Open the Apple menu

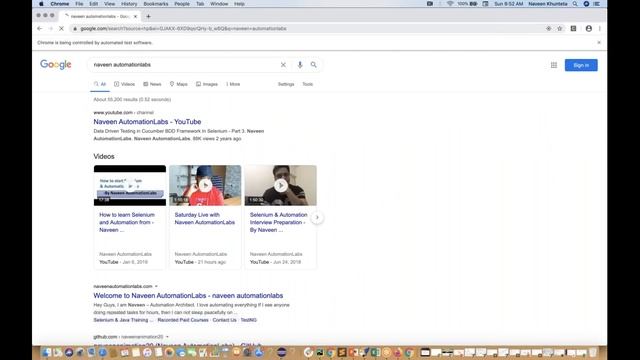41,4
